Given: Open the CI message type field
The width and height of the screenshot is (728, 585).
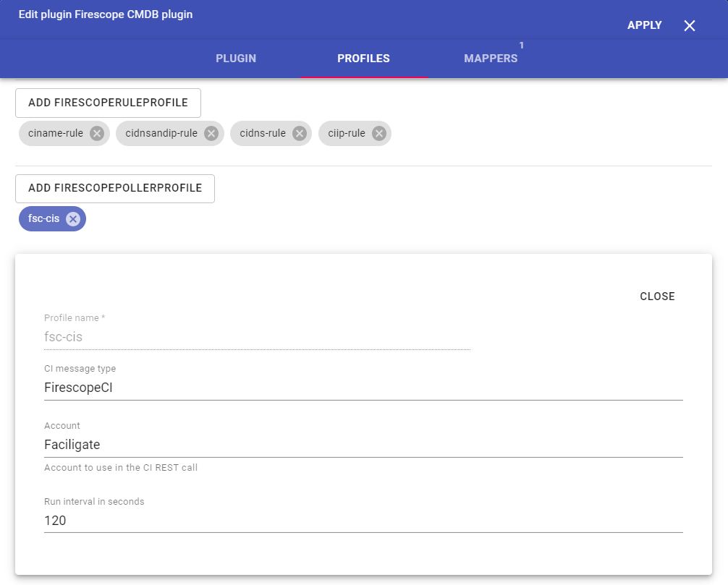Looking at the screenshot, I should [363, 388].
